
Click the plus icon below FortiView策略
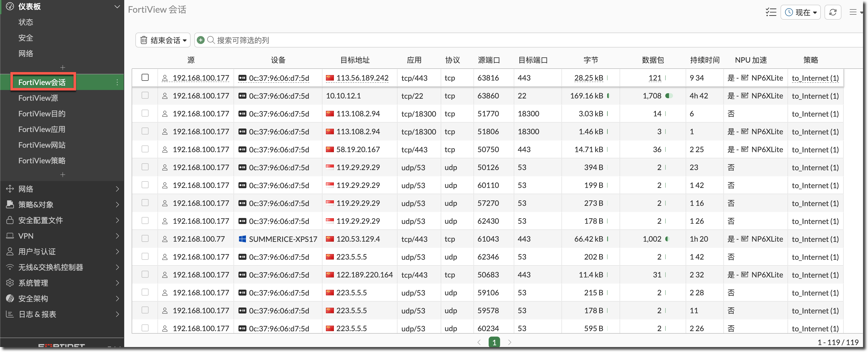click(62, 175)
